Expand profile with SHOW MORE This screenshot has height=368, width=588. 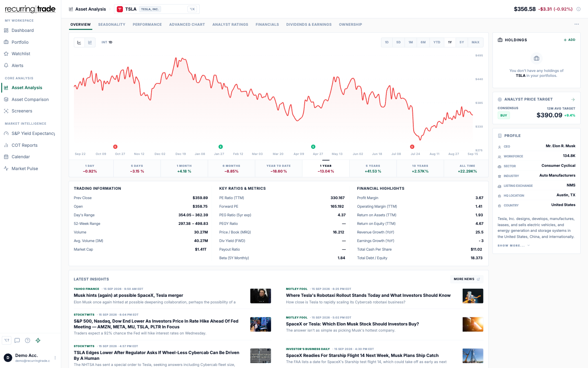(x=514, y=245)
